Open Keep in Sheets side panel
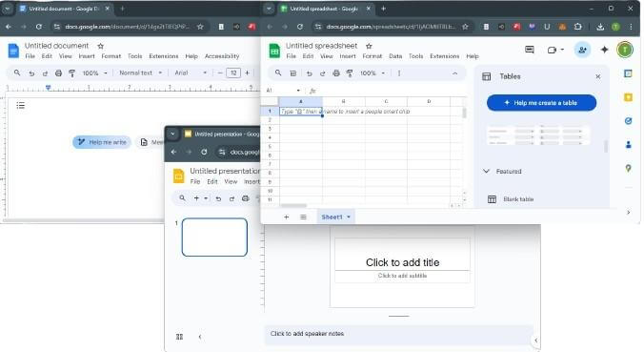The width and height of the screenshot is (644, 352). [x=628, y=97]
